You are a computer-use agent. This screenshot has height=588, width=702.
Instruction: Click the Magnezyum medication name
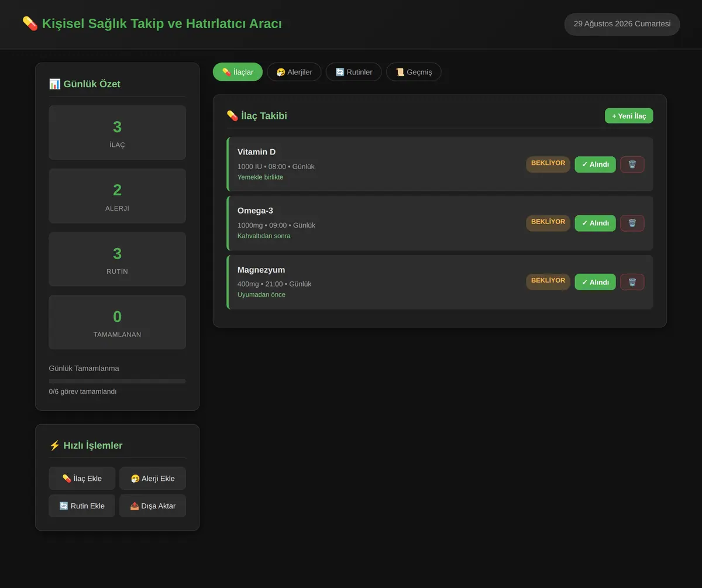tap(261, 270)
